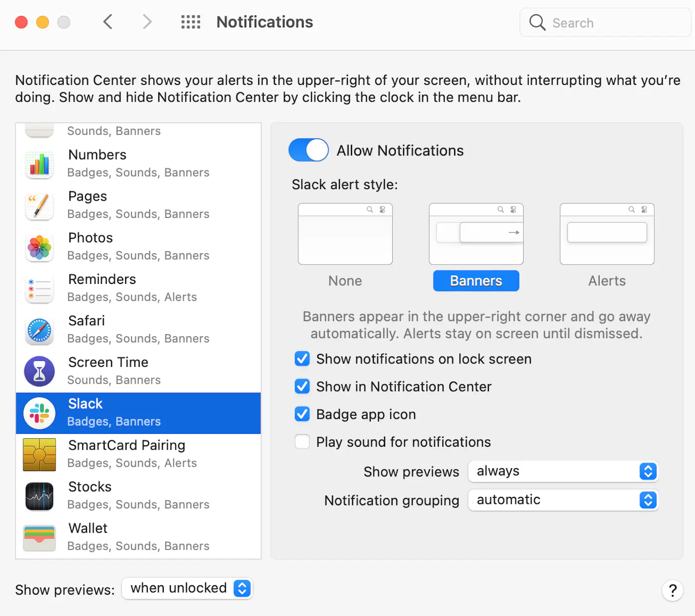Click the Numbers app icon

click(39, 164)
